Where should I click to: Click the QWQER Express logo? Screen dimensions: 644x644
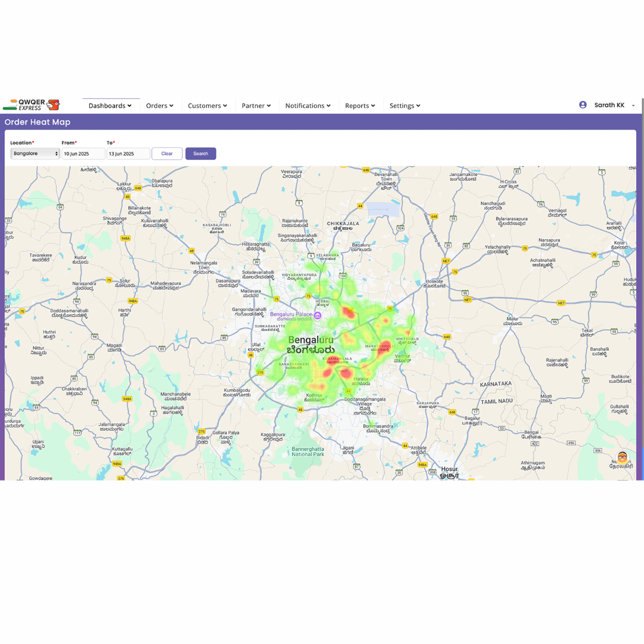31,105
